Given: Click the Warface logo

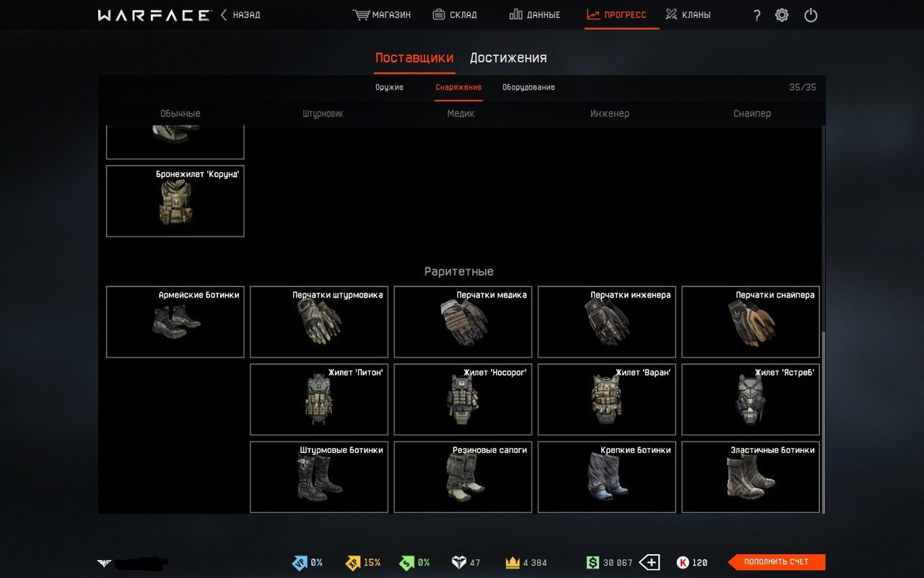Looking at the screenshot, I should tap(154, 15).
